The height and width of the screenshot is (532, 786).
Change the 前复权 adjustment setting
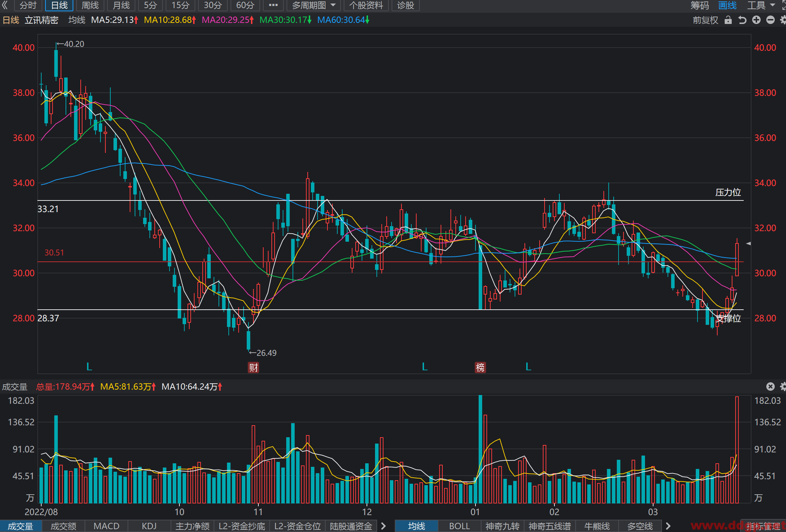pos(705,20)
